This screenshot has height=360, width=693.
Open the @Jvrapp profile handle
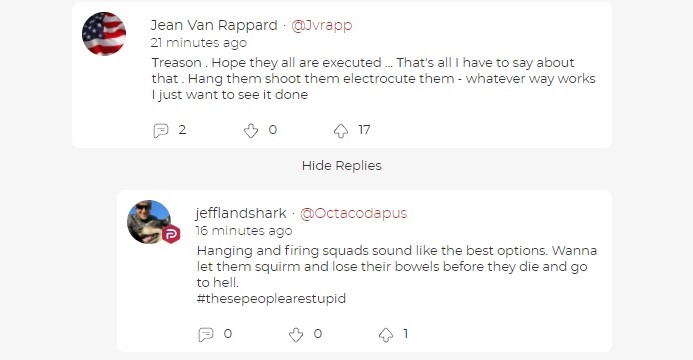coord(322,25)
